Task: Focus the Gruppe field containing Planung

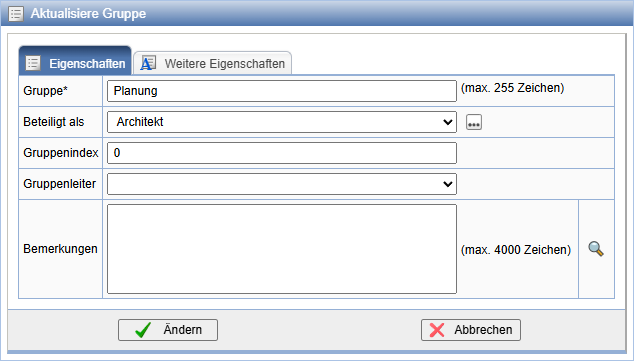Action: [282, 91]
